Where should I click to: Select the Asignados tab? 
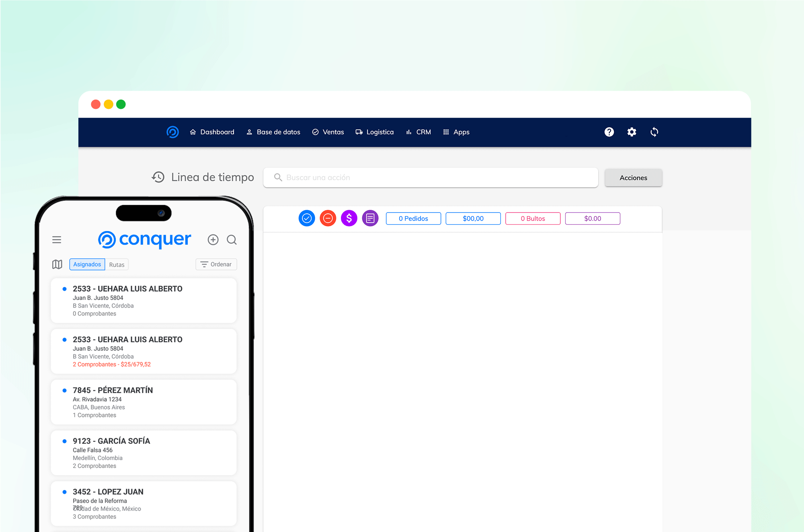tap(87, 264)
